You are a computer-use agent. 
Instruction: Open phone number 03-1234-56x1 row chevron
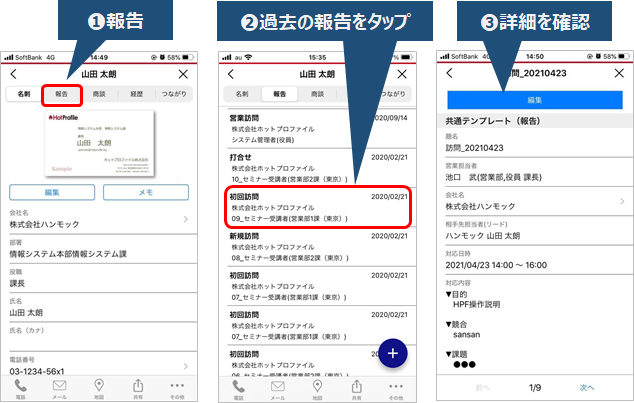(186, 366)
